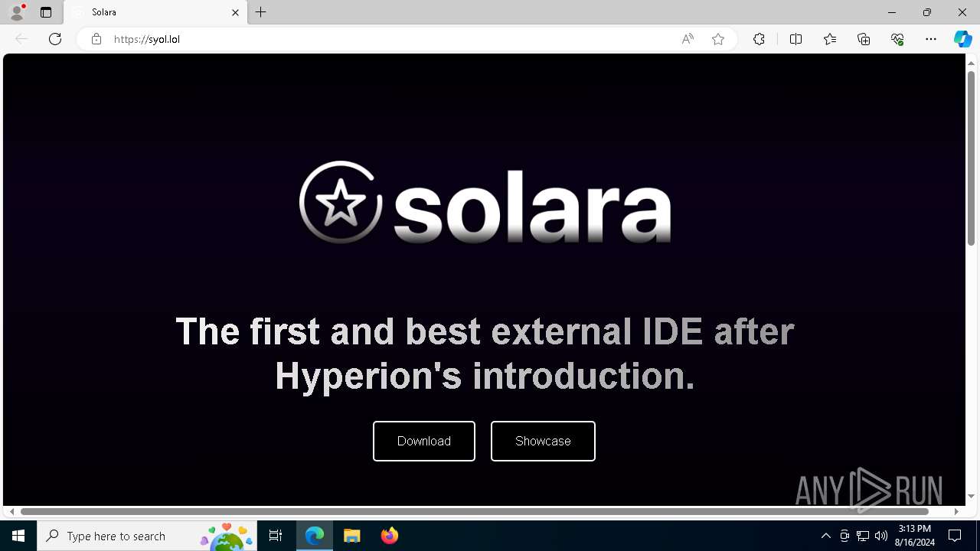This screenshot has width=980, height=551.
Task: Open Settings and more ellipsis menu
Action: [931, 39]
